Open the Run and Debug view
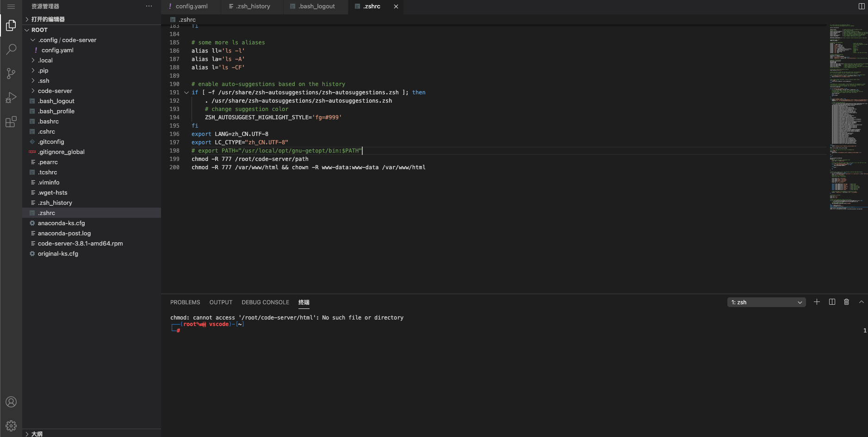This screenshot has width=868, height=437. (11, 98)
